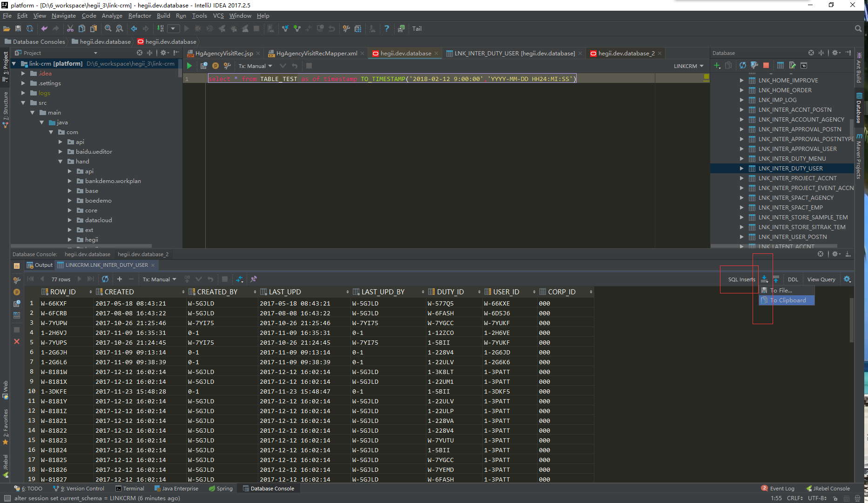Open the JRebel Console

(828, 489)
